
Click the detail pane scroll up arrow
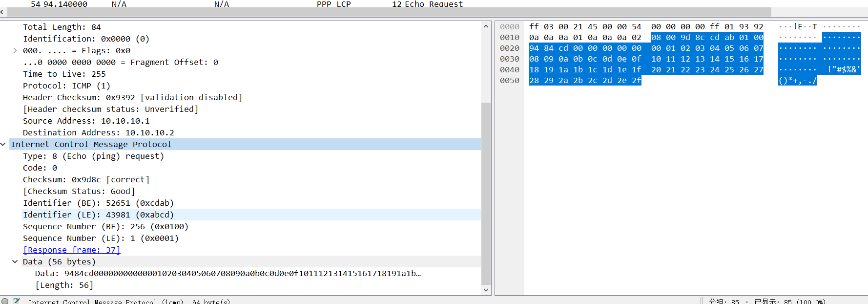click(486, 26)
